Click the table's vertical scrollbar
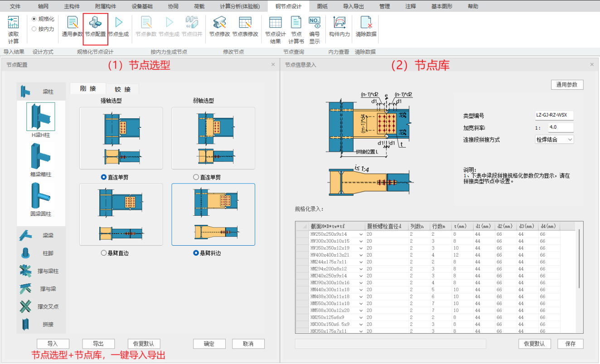Viewport: 600px width, 364px height. [x=579, y=258]
